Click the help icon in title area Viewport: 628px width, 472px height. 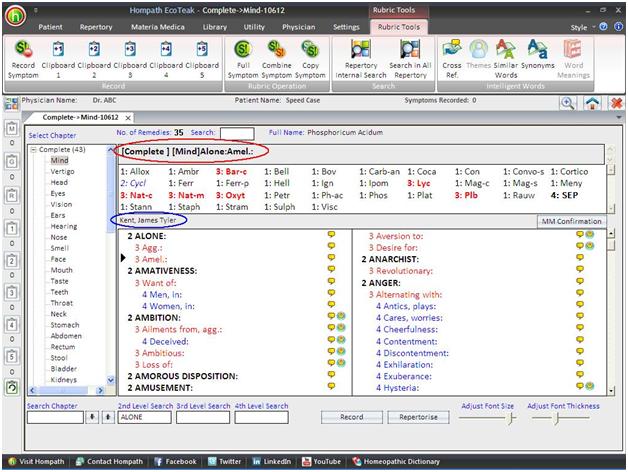tap(603, 27)
